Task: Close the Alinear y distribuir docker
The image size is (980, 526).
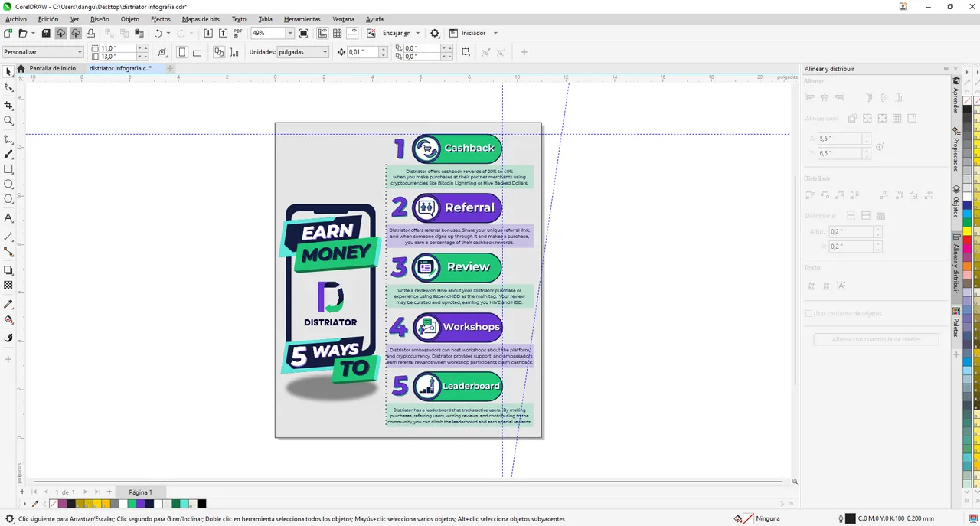Action: point(955,69)
